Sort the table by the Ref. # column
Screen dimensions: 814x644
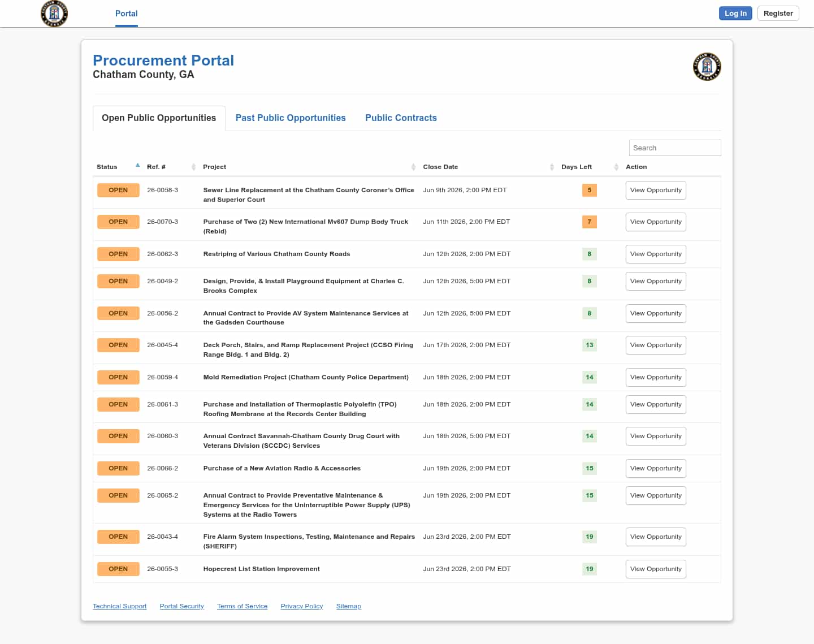[x=171, y=167]
